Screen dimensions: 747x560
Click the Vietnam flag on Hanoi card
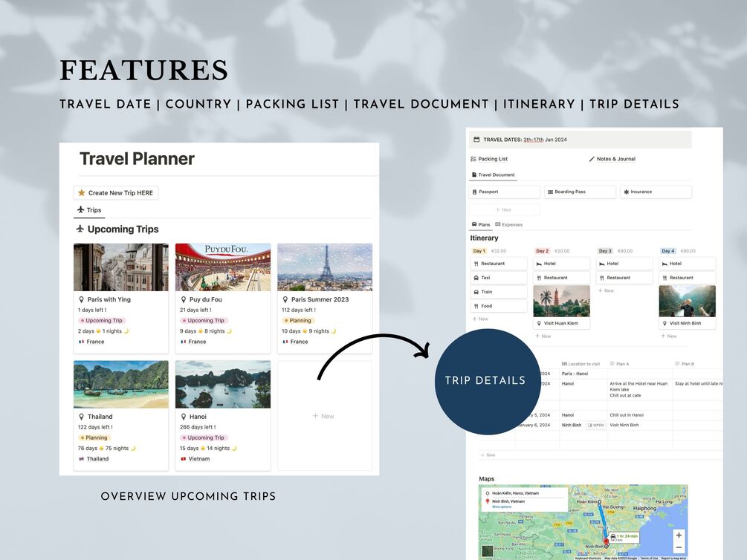[x=184, y=459]
